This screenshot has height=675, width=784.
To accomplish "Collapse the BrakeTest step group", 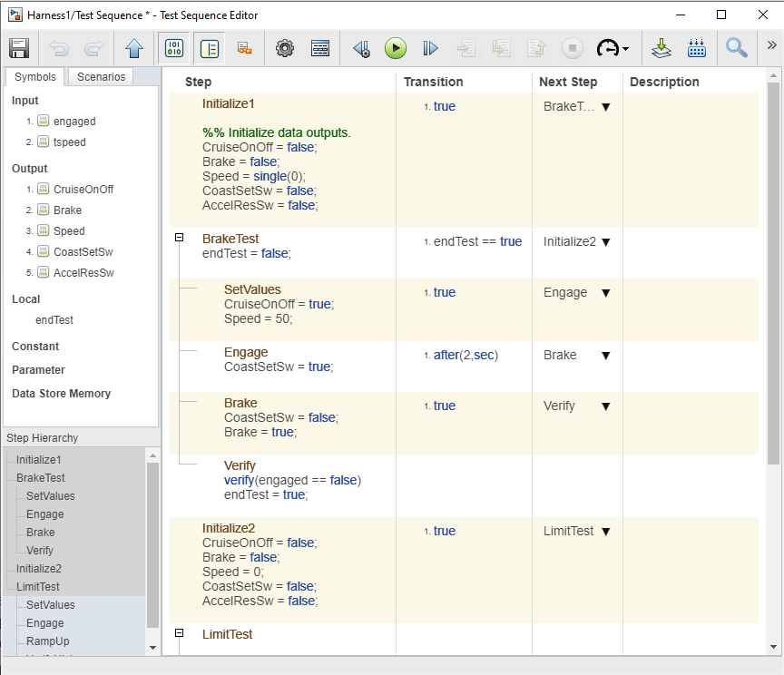I will 179,238.
